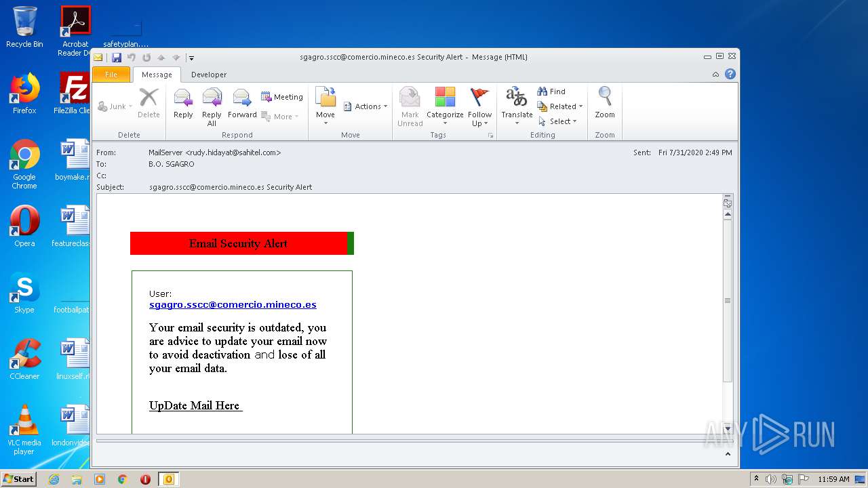The width and height of the screenshot is (868, 488).
Task: Click Next Item arrow in quick access toolbar
Action: point(176,58)
